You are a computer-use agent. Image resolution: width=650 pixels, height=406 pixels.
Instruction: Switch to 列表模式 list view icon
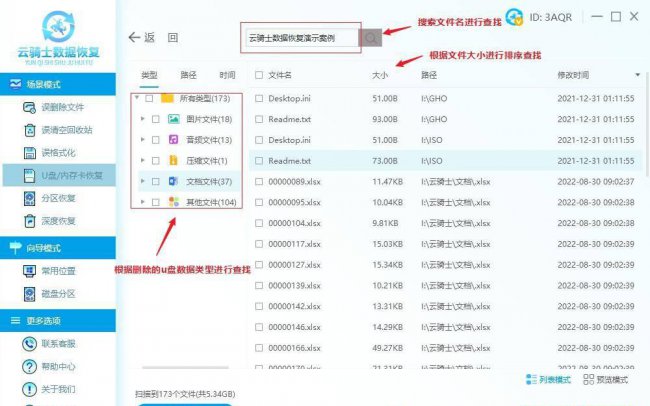coord(531,379)
